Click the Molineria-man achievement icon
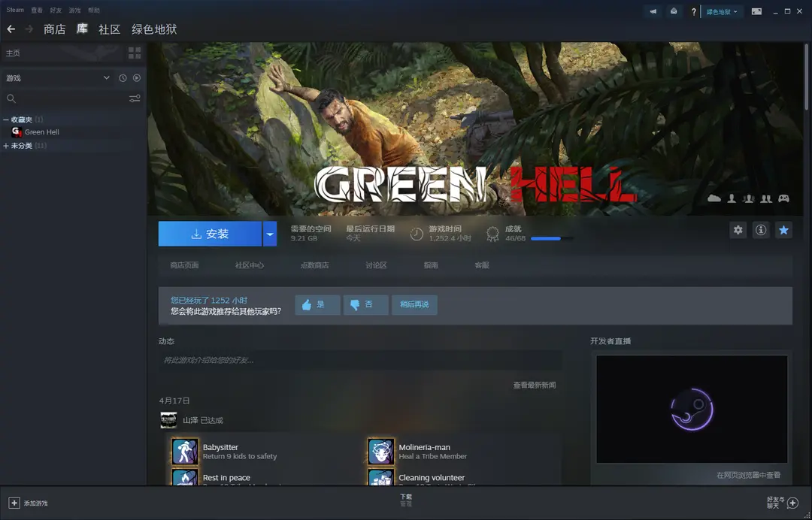The image size is (812, 520). coord(380,451)
